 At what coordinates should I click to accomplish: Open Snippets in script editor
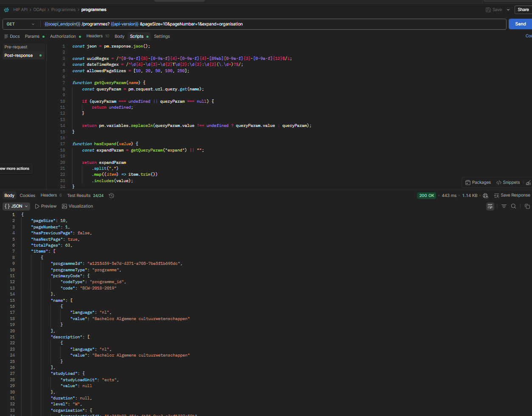click(508, 183)
